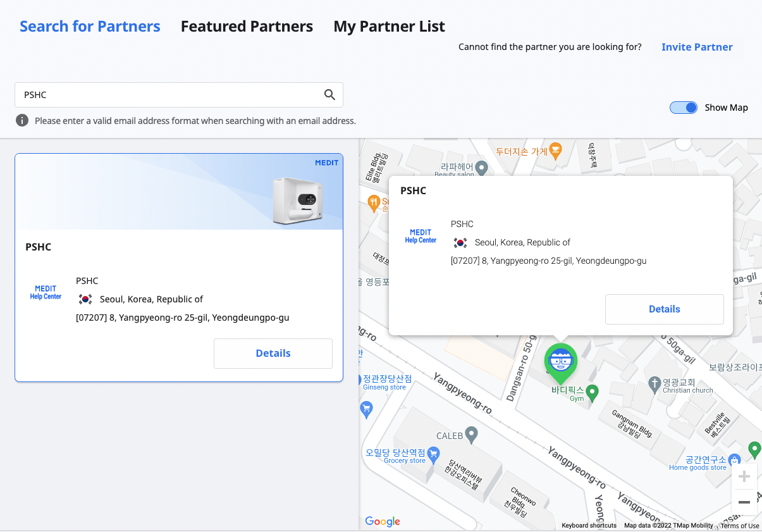Zoom in the map with plus button

tap(744, 476)
